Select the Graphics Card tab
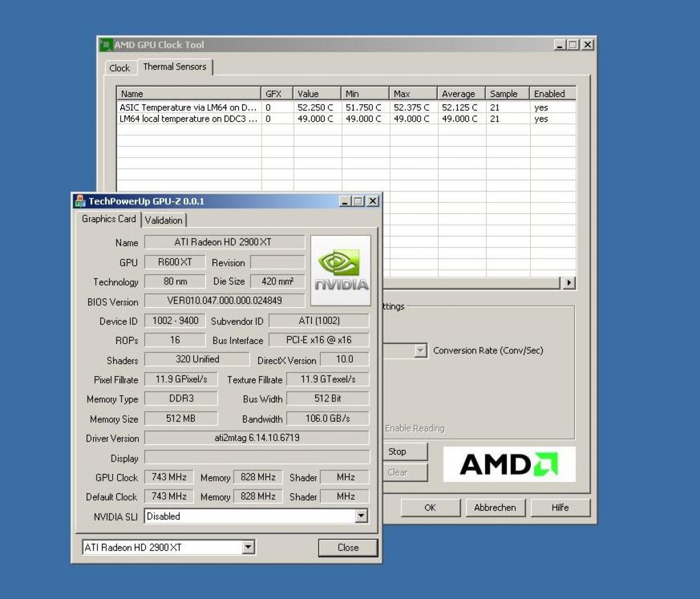 (108, 219)
